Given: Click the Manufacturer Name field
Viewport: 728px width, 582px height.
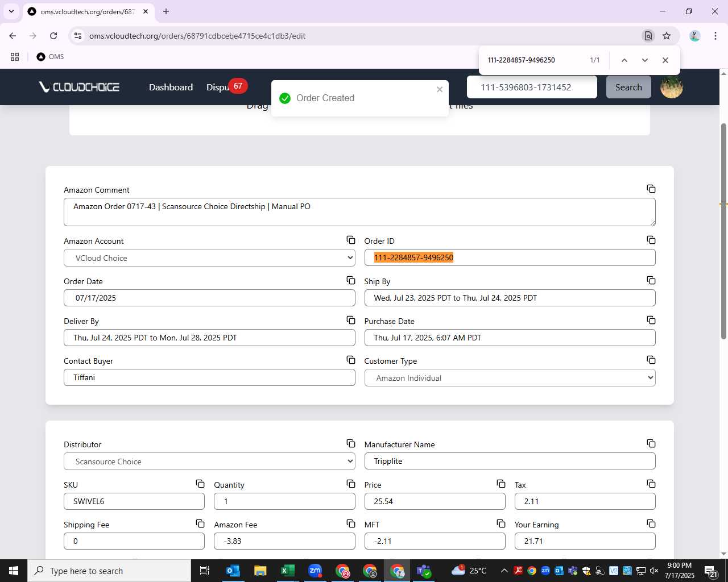Looking at the screenshot, I should 510,461.
